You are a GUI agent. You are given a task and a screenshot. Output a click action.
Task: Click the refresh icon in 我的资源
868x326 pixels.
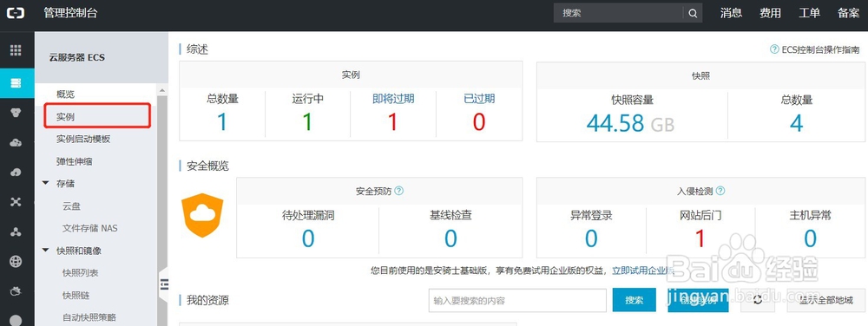758,299
